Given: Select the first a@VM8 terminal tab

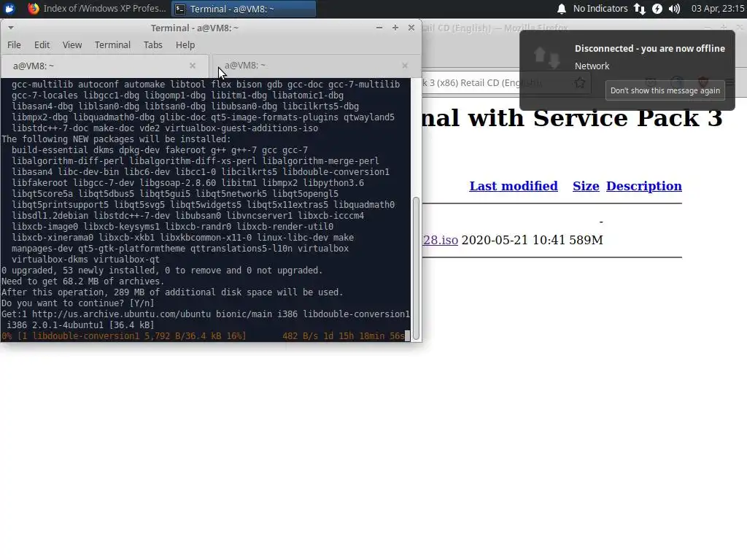Looking at the screenshot, I should coord(104,66).
